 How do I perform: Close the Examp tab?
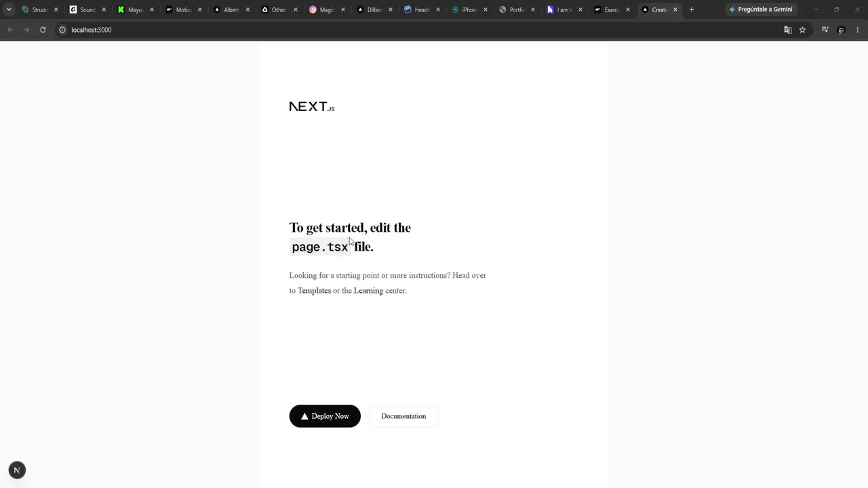click(x=628, y=9)
